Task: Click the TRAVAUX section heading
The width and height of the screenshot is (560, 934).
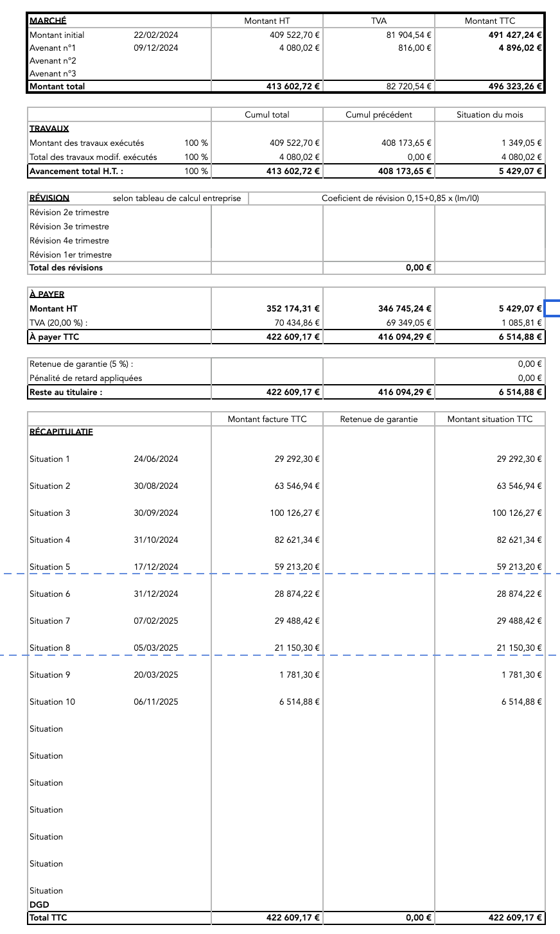Action: click(x=49, y=128)
